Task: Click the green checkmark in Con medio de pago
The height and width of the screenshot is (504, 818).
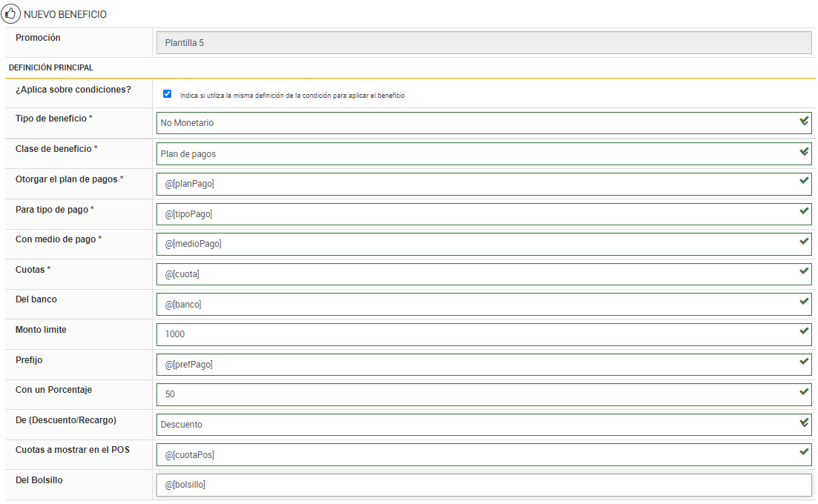Action: (804, 241)
